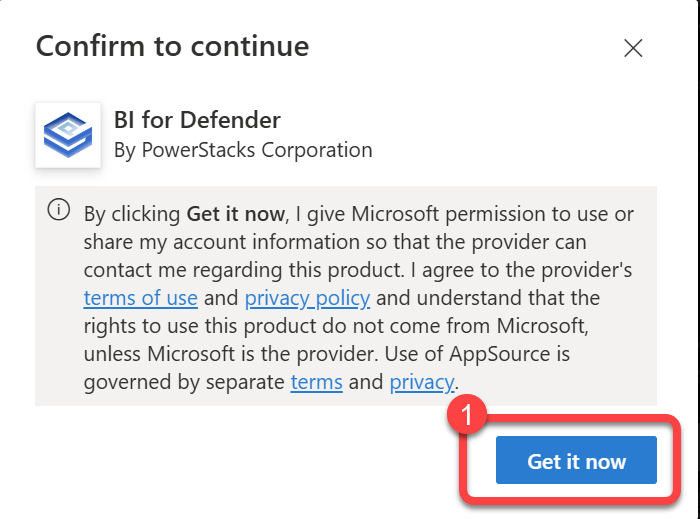
Task: Open the provider's privacy policy link
Action: [307, 298]
